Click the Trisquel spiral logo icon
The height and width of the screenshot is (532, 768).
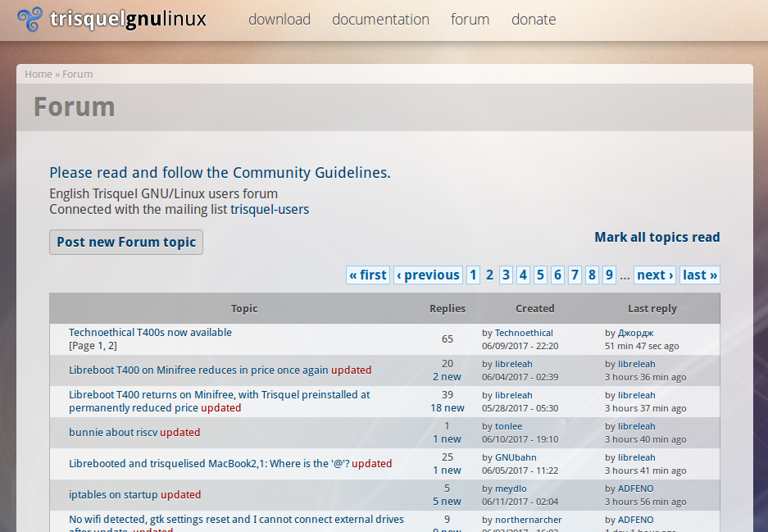[30, 20]
